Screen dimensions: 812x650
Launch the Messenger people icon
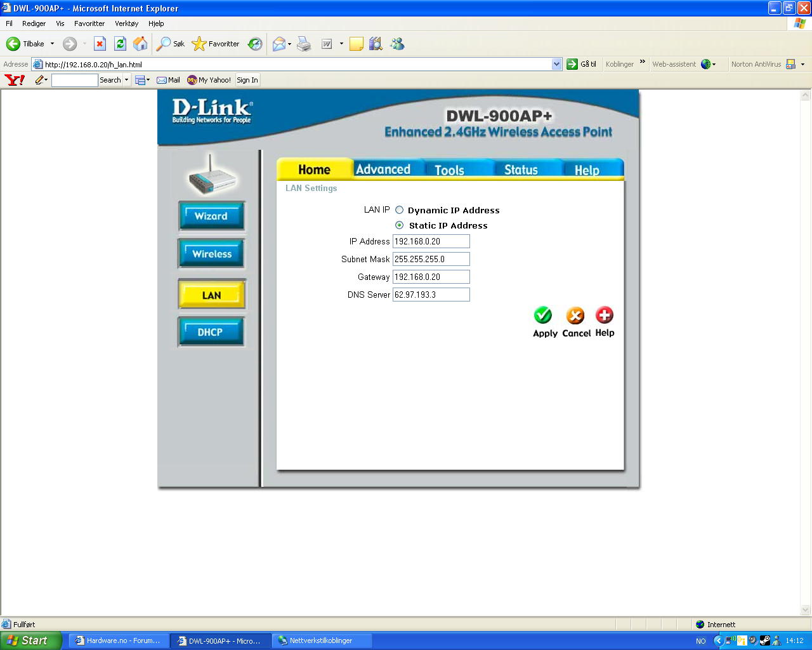[397, 44]
